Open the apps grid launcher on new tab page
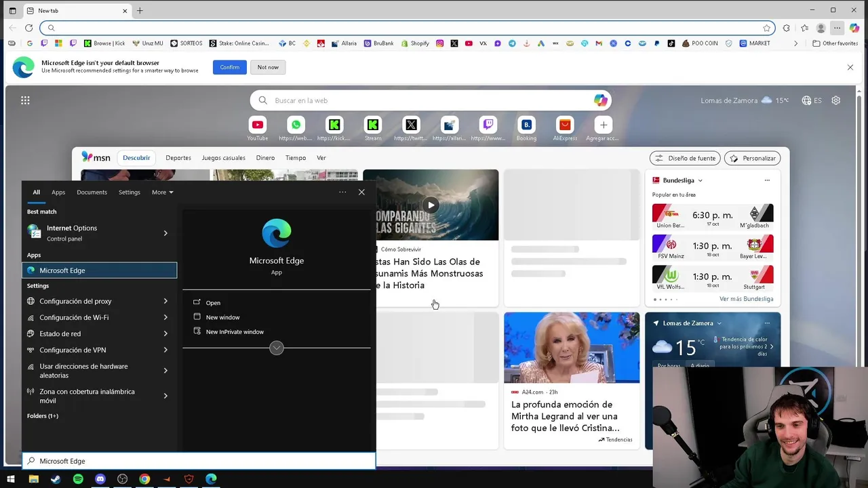 (x=25, y=100)
